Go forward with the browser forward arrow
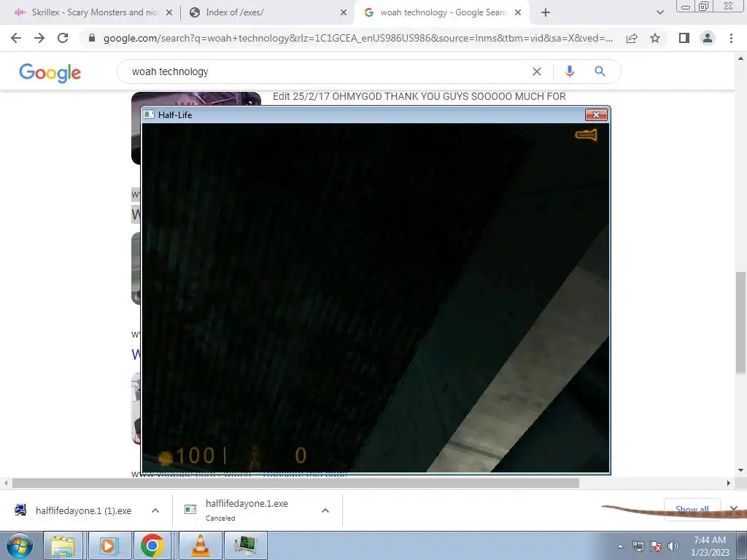This screenshot has height=560, width=747. click(39, 38)
